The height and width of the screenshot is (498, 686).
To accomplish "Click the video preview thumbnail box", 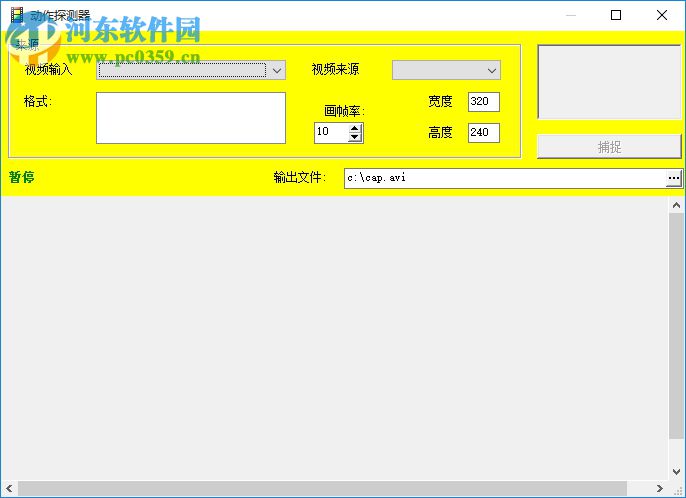I will [609, 81].
